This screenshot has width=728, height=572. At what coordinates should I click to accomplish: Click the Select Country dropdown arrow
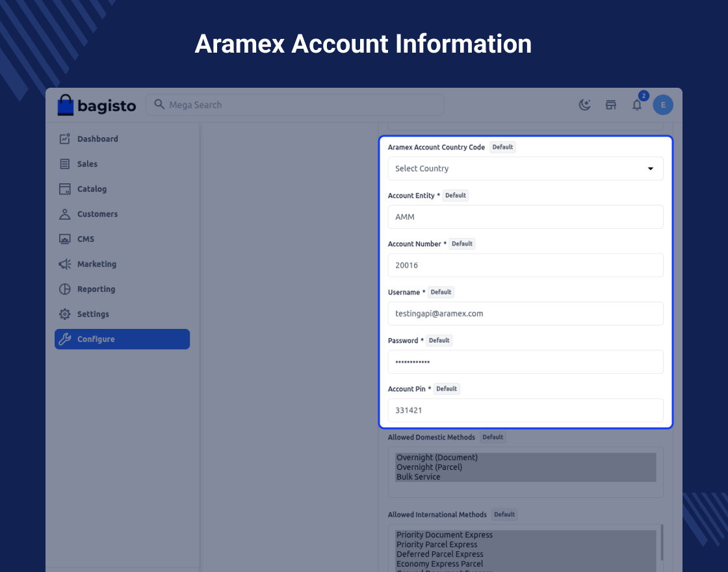pos(651,168)
